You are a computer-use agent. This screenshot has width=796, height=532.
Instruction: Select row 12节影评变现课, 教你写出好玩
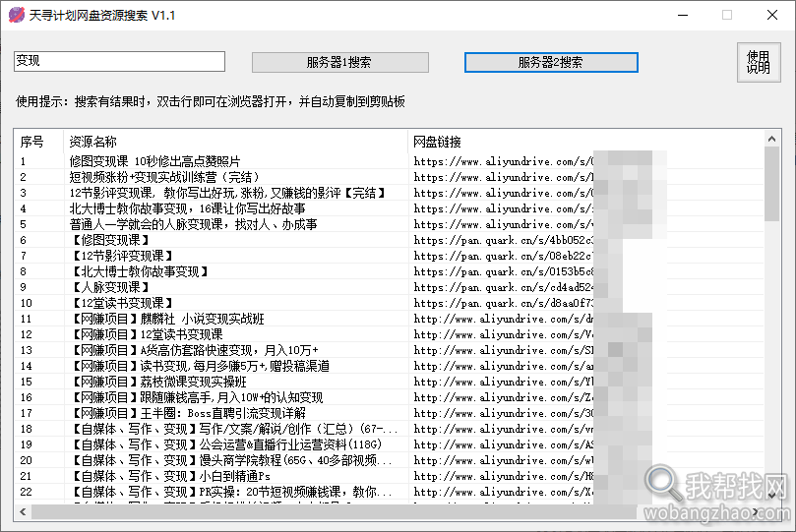(x=390, y=193)
